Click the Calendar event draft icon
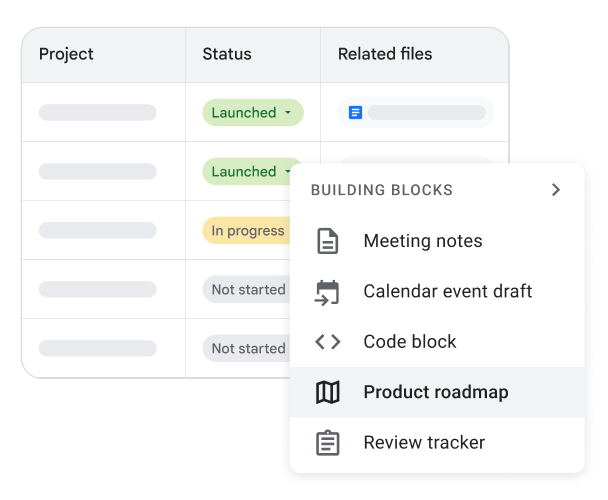The image size is (608, 500). (x=327, y=292)
